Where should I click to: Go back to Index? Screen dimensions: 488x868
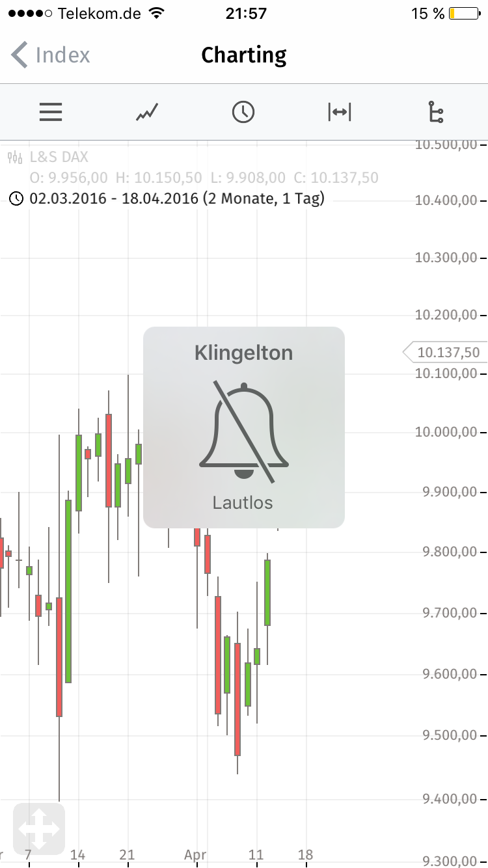pos(51,55)
